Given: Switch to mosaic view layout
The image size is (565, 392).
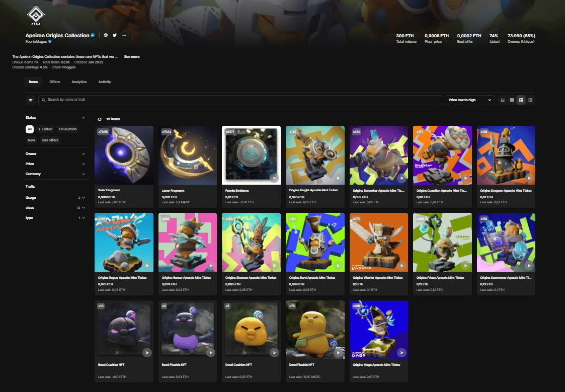Looking at the screenshot, I should [530, 100].
